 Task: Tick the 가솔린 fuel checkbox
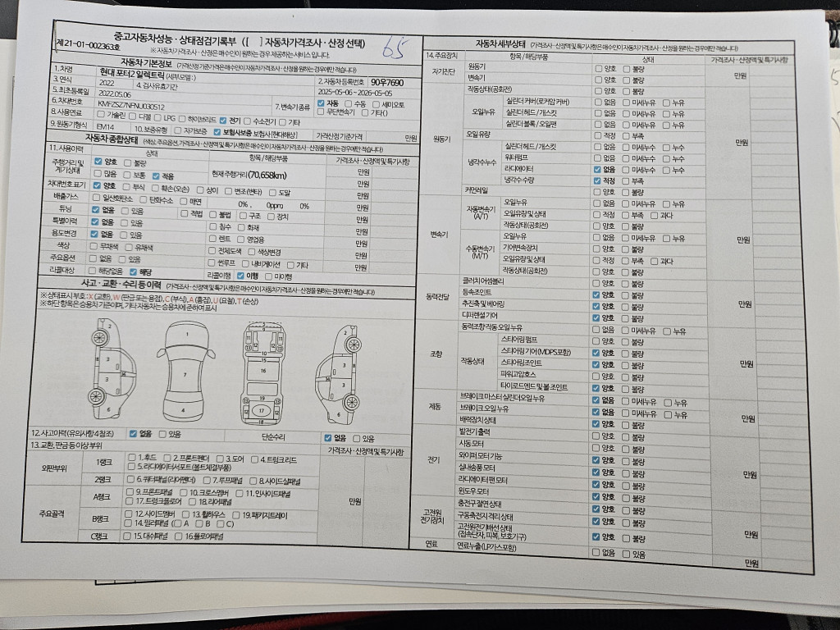(100, 117)
